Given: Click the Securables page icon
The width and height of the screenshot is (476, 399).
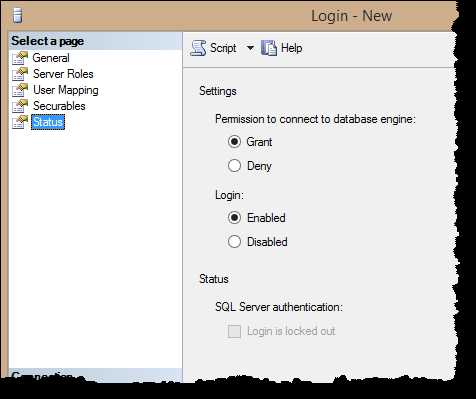Looking at the screenshot, I should point(20,106).
